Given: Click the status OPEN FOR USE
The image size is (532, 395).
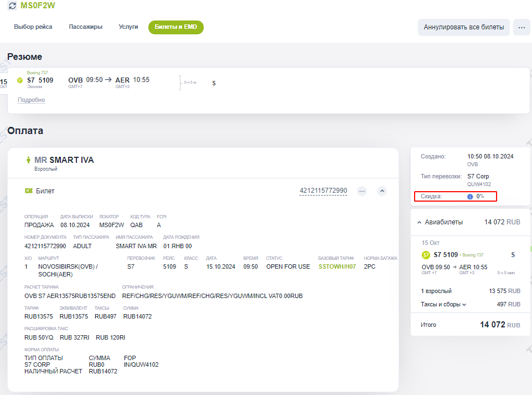Looking at the screenshot, I should tap(288, 266).
